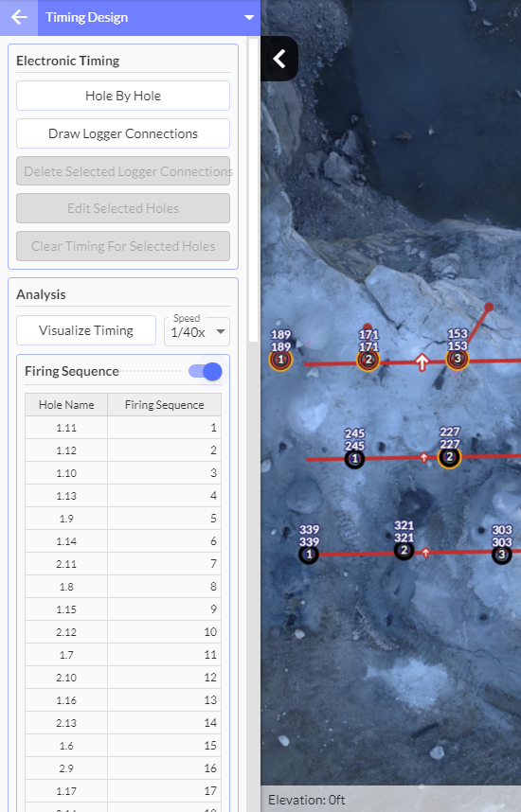Go back using the Timing Design arrow
The height and width of the screenshot is (812, 521).
click(x=19, y=17)
